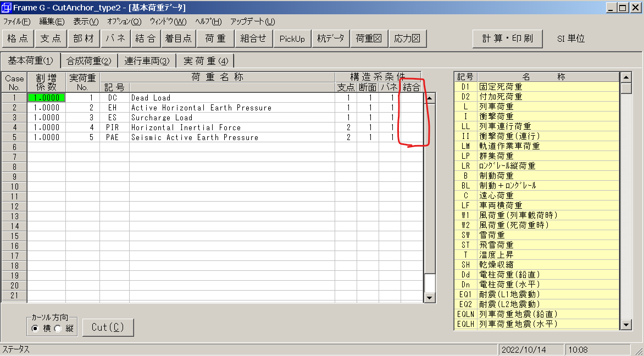Click the PickUp toolbar button

292,38
